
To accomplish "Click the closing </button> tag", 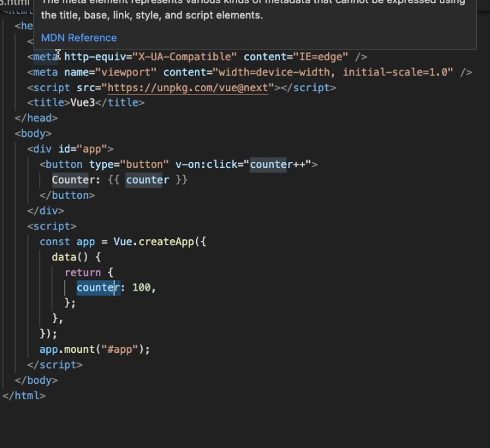I will [x=67, y=196].
